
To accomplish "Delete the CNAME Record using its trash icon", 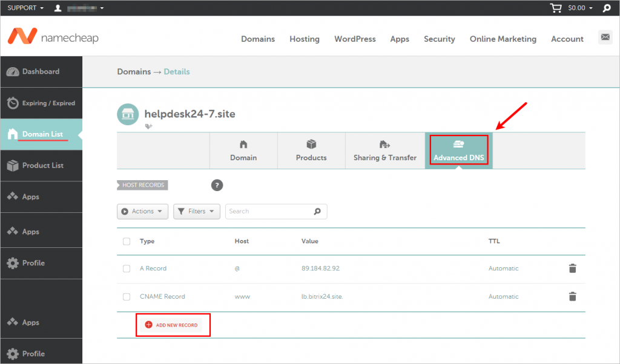I will coord(573,296).
